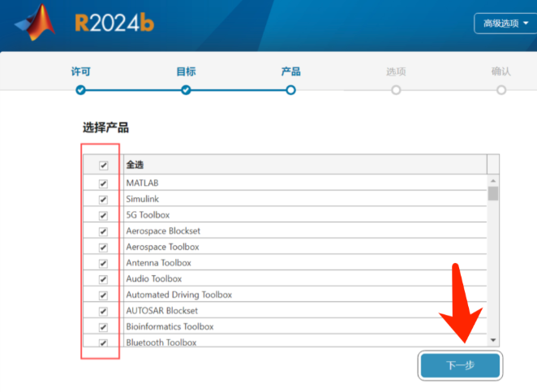Click the 选项 step circle marker

tap(396, 90)
